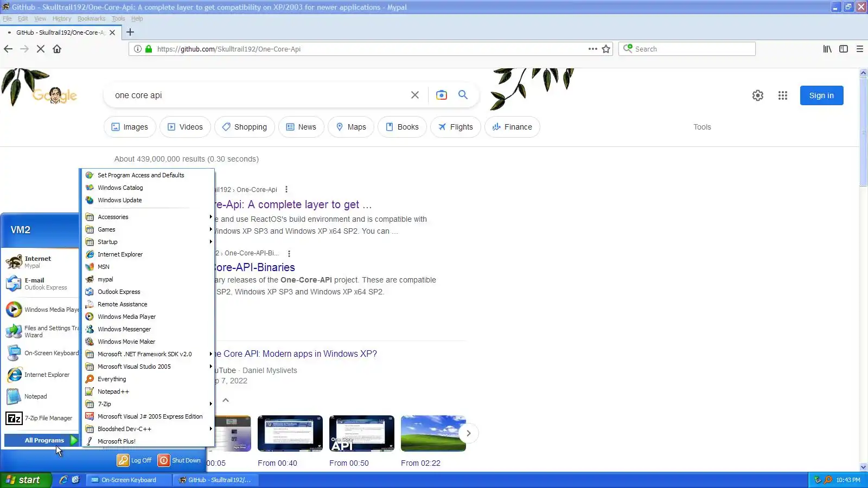
Task: Open the One-Core-Api complete layer result link
Action: pos(293,204)
